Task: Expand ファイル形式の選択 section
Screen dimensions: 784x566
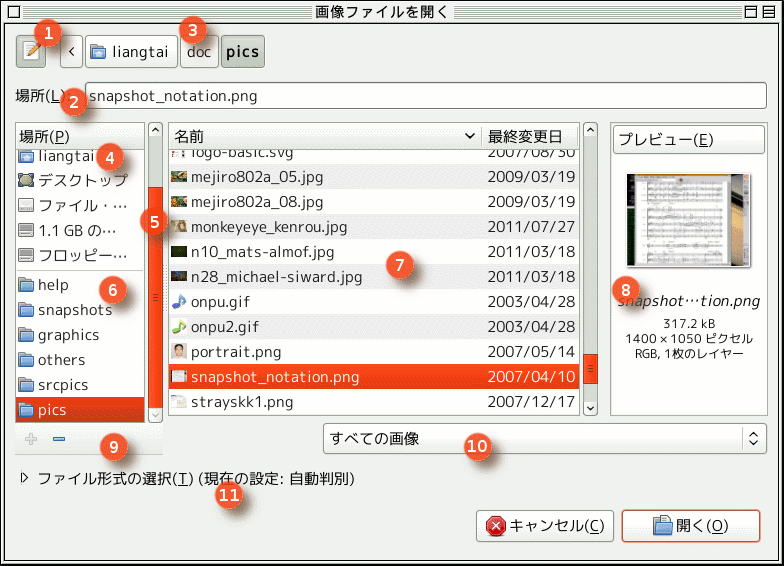Action: point(24,478)
